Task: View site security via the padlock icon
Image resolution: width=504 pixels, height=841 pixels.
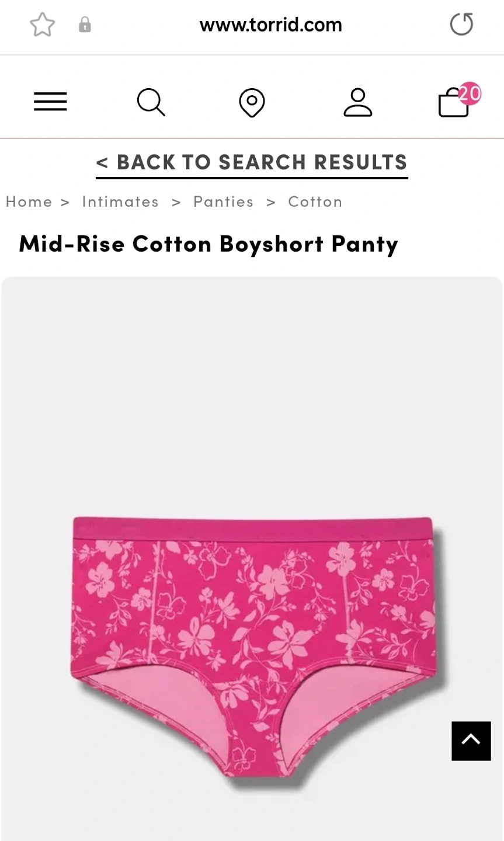Action: point(85,25)
